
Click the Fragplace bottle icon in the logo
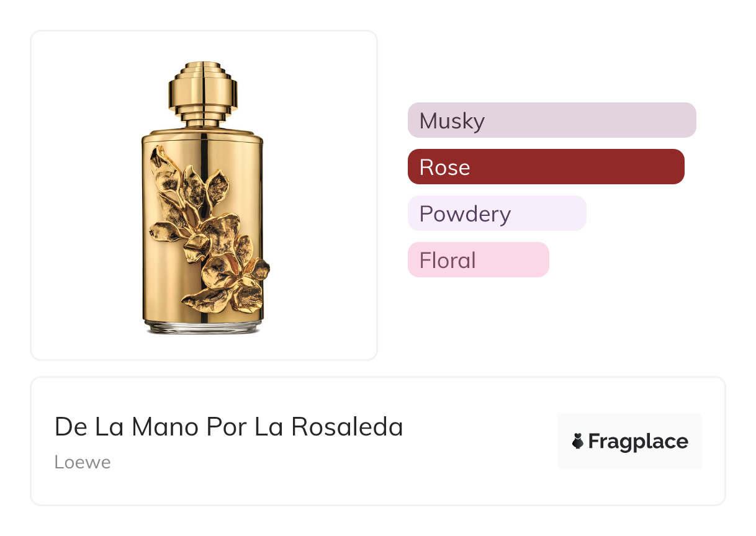(578, 442)
